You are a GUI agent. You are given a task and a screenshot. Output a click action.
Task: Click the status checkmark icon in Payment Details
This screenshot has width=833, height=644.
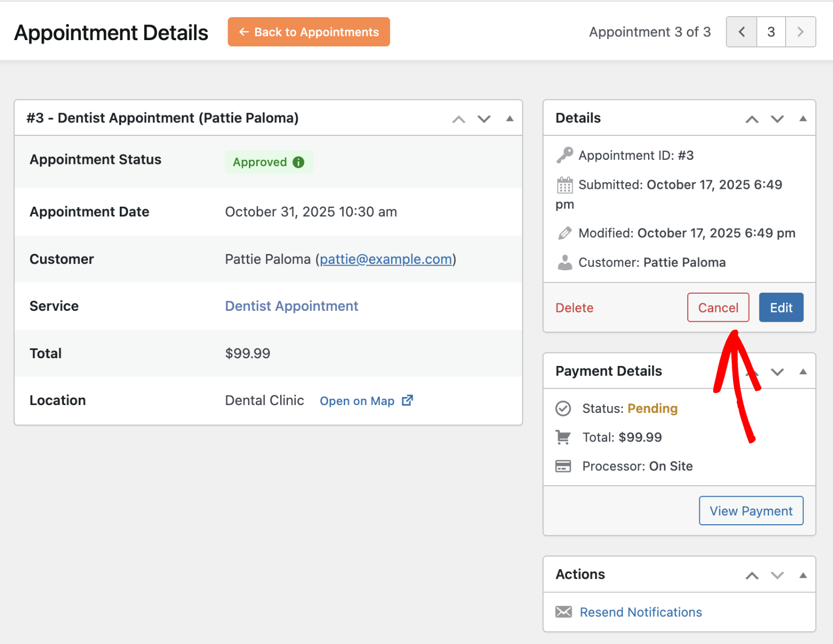563,408
